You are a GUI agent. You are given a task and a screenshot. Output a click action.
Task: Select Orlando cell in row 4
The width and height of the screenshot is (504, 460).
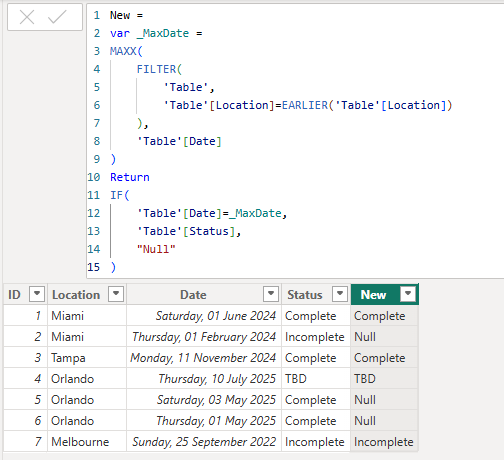pos(87,379)
